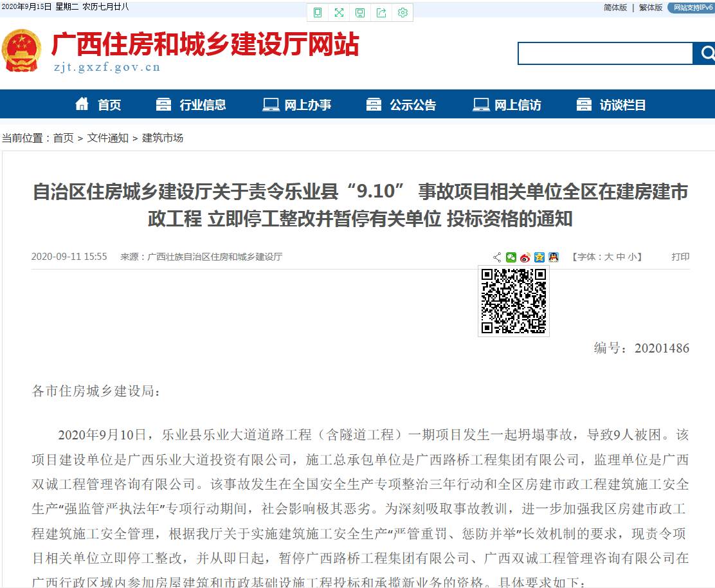The height and width of the screenshot is (588, 715).
Task: Click the 广西住房和城乡建设厅网站 title banner
Action: (206, 44)
